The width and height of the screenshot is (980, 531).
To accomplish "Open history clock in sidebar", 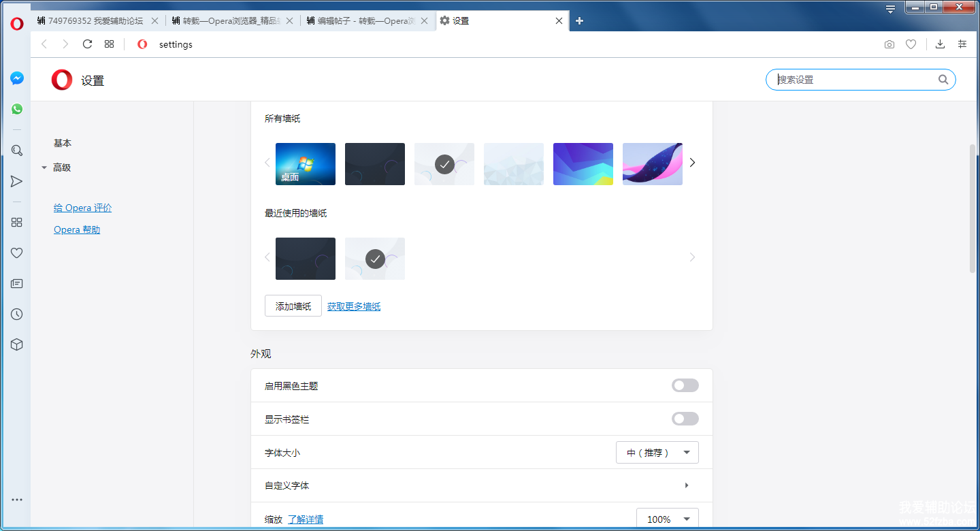I will pyautogui.click(x=17, y=314).
